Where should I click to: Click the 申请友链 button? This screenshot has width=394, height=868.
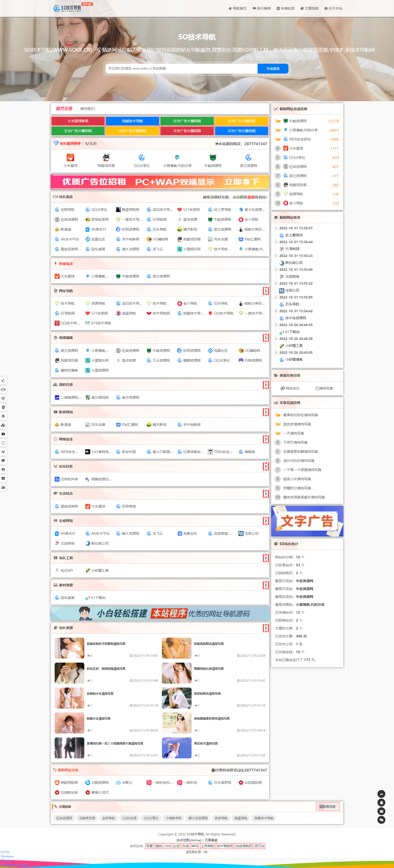pos(328,806)
